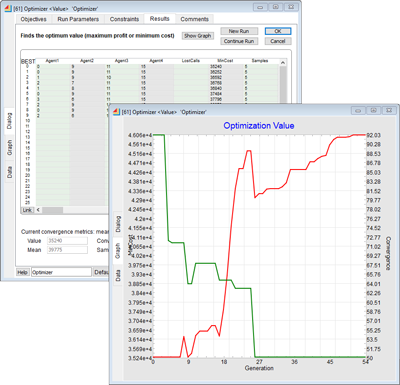Click the left scroll arrow beside the Link button

38,210
